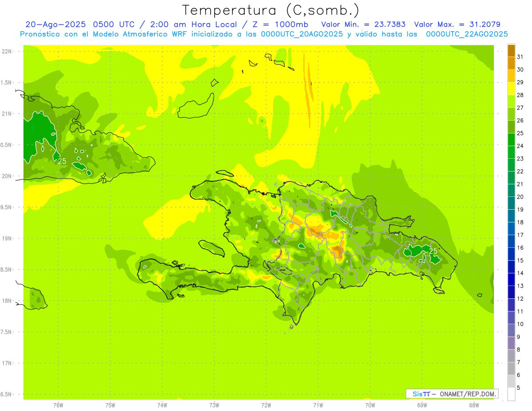Click the '31' value on the color scale
The width and height of the screenshot is (532, 411).
pos(520,56)
